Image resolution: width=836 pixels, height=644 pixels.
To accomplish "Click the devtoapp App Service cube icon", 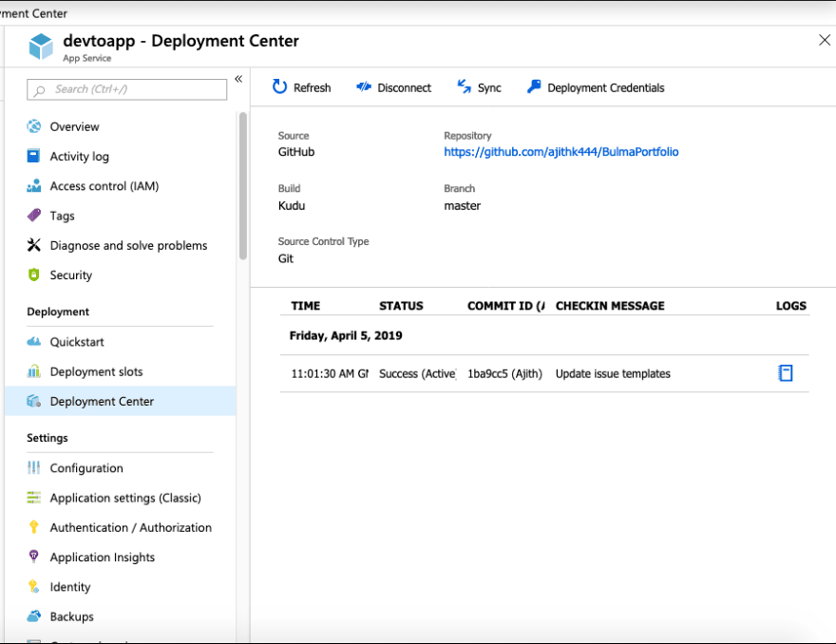I will click(x=41, y=47).
